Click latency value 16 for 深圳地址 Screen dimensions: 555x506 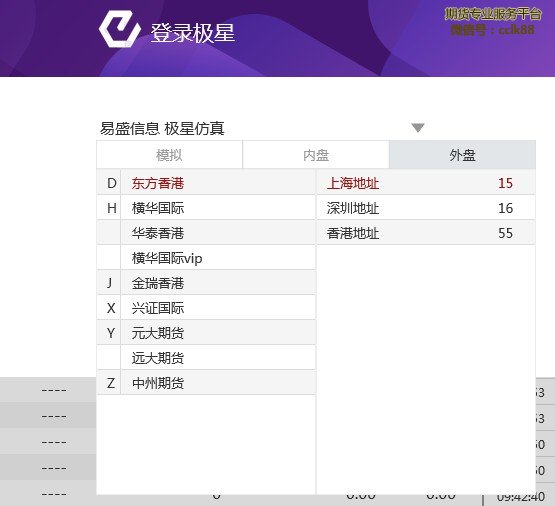tap(505, 208)
